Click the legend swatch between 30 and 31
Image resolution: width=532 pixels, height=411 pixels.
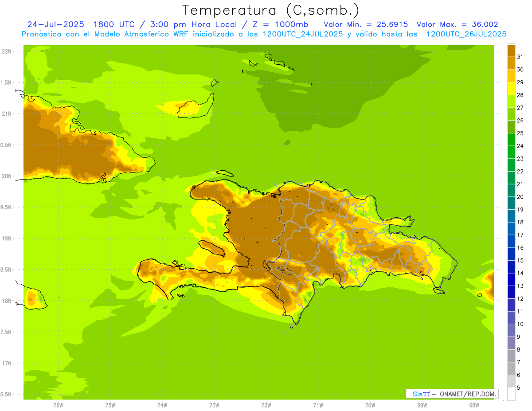[511, 63]
